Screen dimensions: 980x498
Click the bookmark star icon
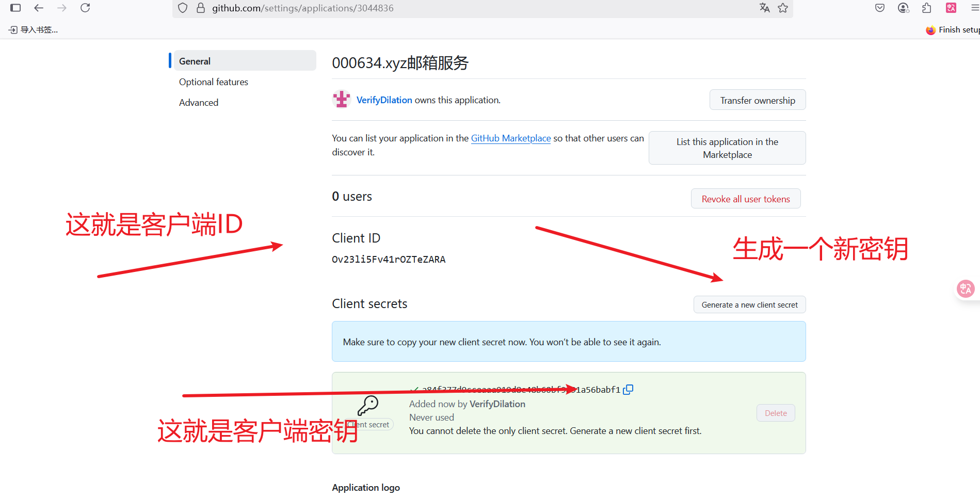coord(783,8)
